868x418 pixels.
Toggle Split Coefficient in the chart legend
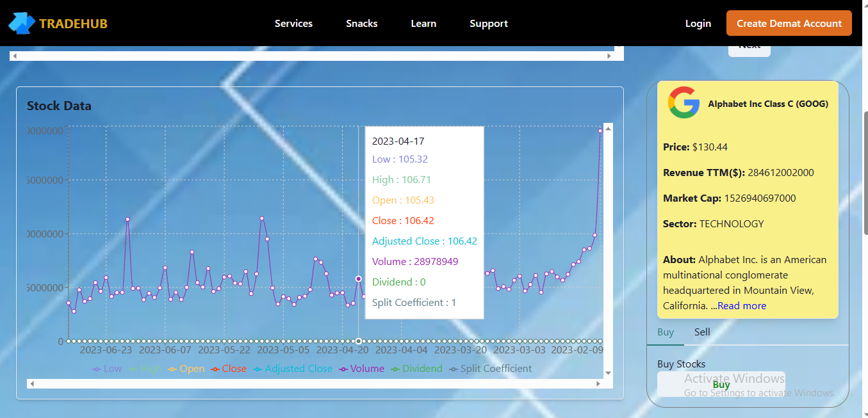pos(491,369)
